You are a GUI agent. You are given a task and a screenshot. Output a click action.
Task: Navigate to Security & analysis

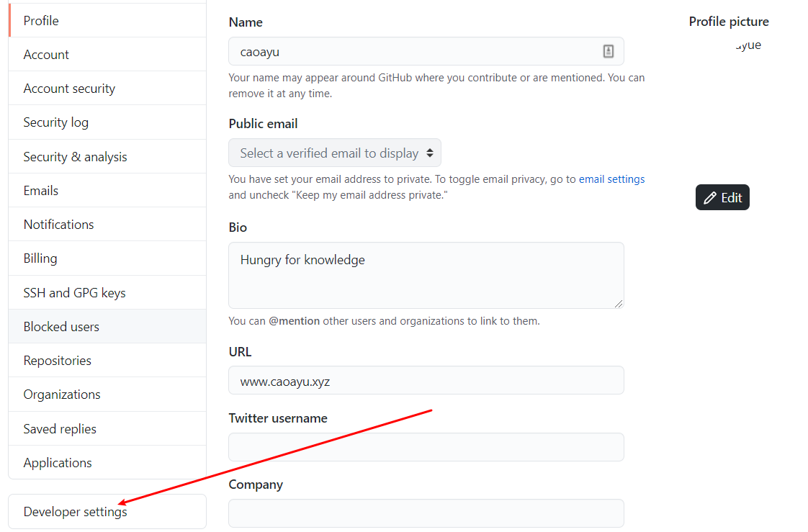(x=75, y=157)
